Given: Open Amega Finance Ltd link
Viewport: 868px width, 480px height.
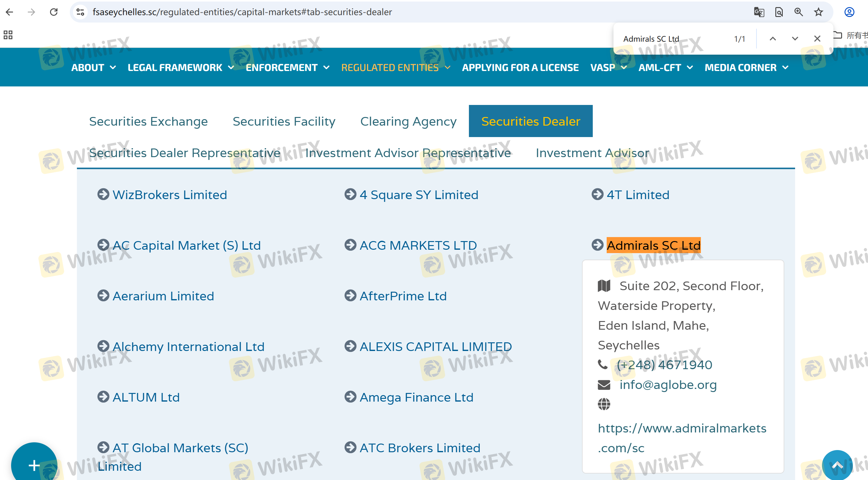Looking at the screenshot, I should pyautogui.click(x=416, y=398).
